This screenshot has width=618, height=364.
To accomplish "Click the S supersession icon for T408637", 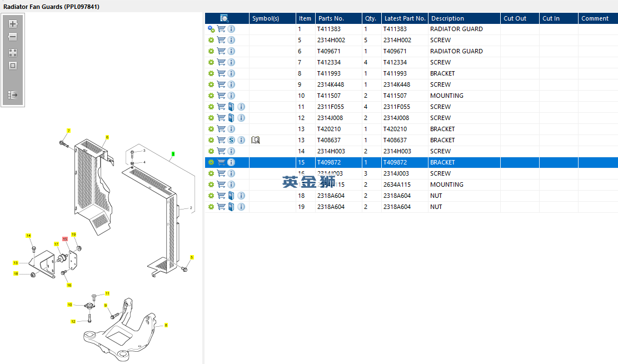I will click(231, 140).
